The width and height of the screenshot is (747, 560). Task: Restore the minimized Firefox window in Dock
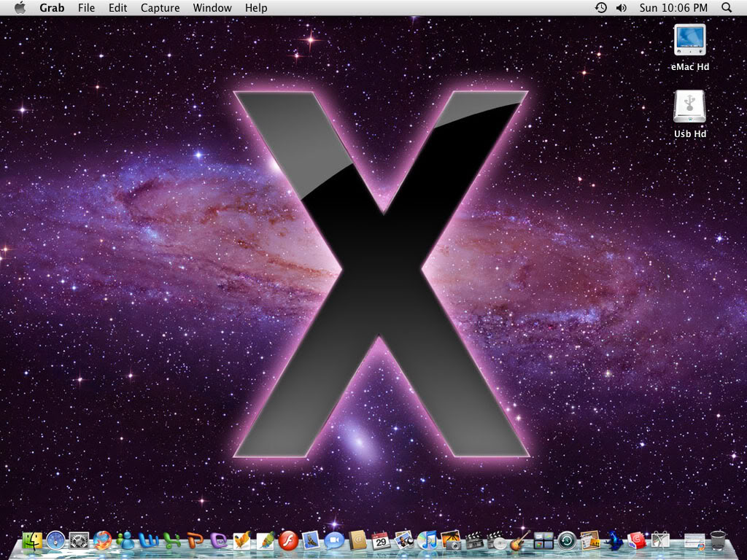tap(694, 542)
